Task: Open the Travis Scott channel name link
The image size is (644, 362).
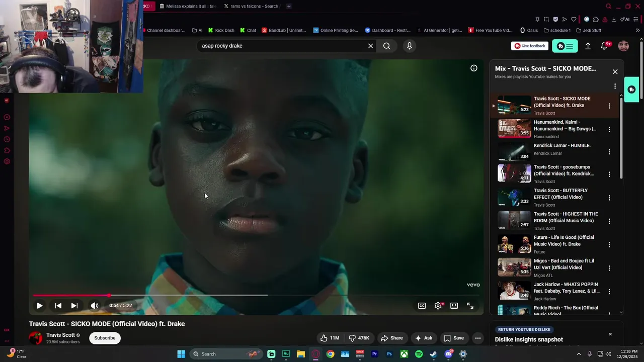Action: pyautogui.click(x=60, y=335)
